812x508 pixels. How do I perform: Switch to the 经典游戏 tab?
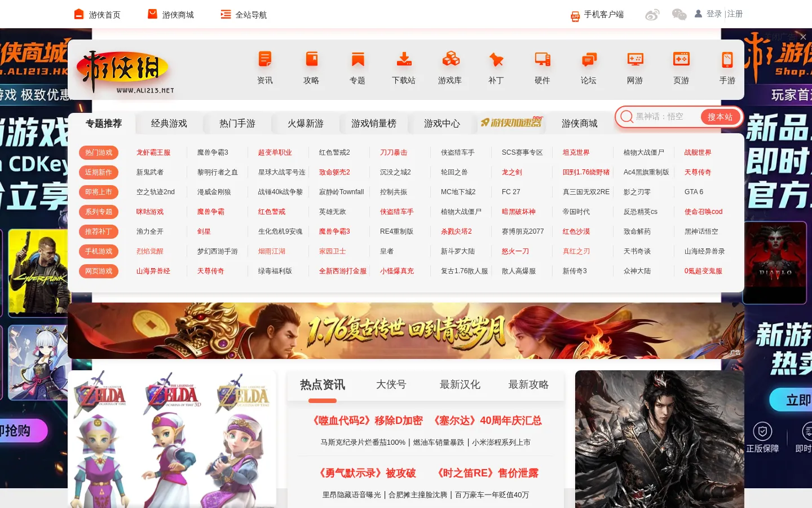(x=169, y=124)
